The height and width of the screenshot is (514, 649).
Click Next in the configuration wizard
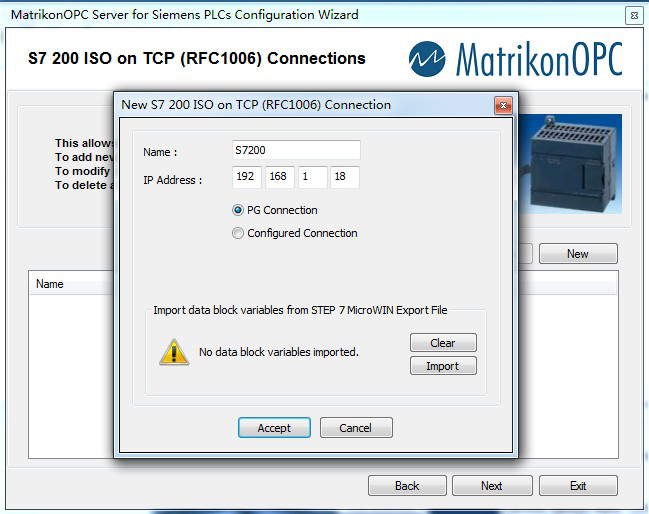click(492, 485)
